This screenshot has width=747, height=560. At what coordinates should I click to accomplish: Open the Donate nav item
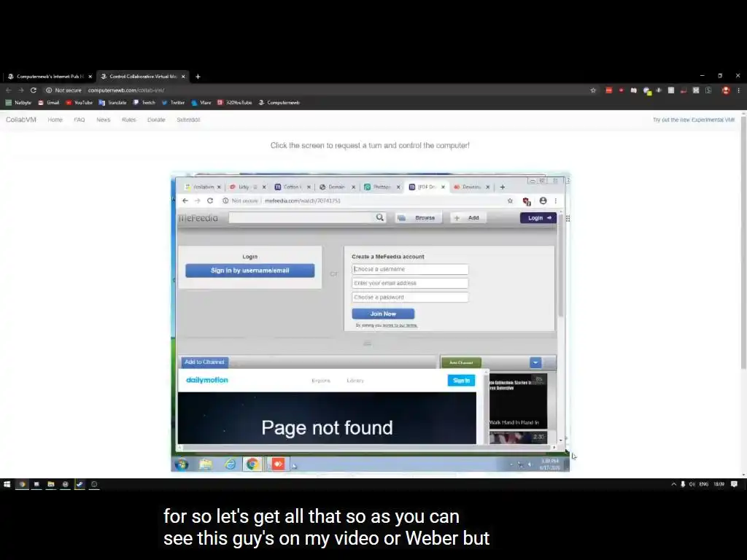[156, 120]
